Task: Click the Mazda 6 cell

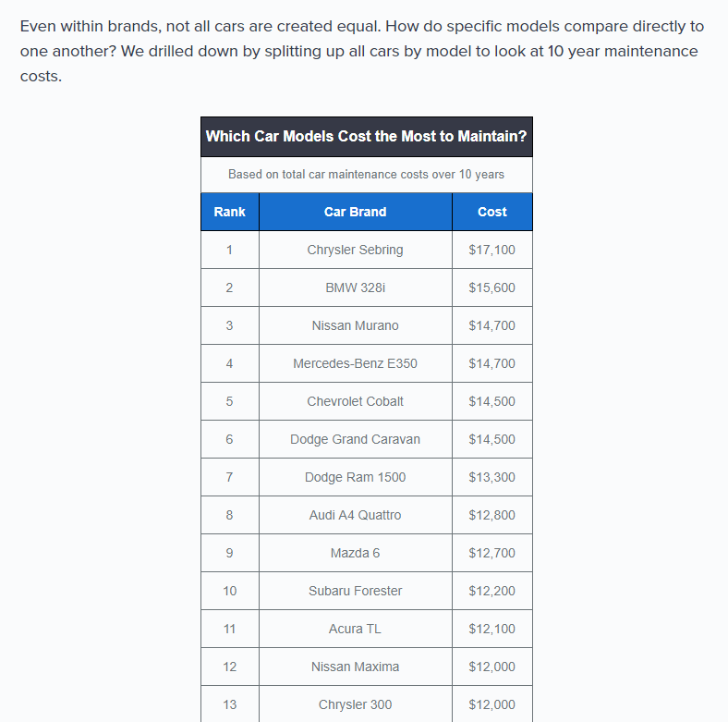Action: tap(355, 553)
